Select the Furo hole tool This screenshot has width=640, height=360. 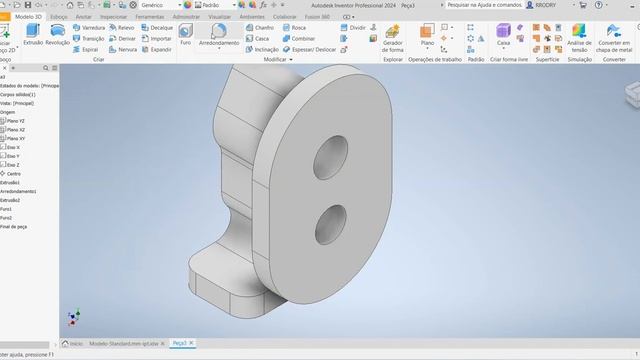(x=186, y=34)
